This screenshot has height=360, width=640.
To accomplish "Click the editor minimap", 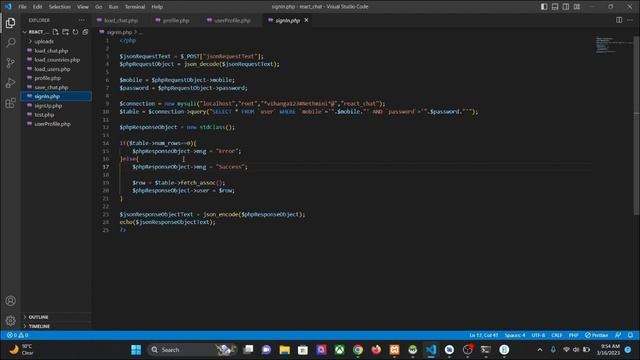I will (613, 45).
